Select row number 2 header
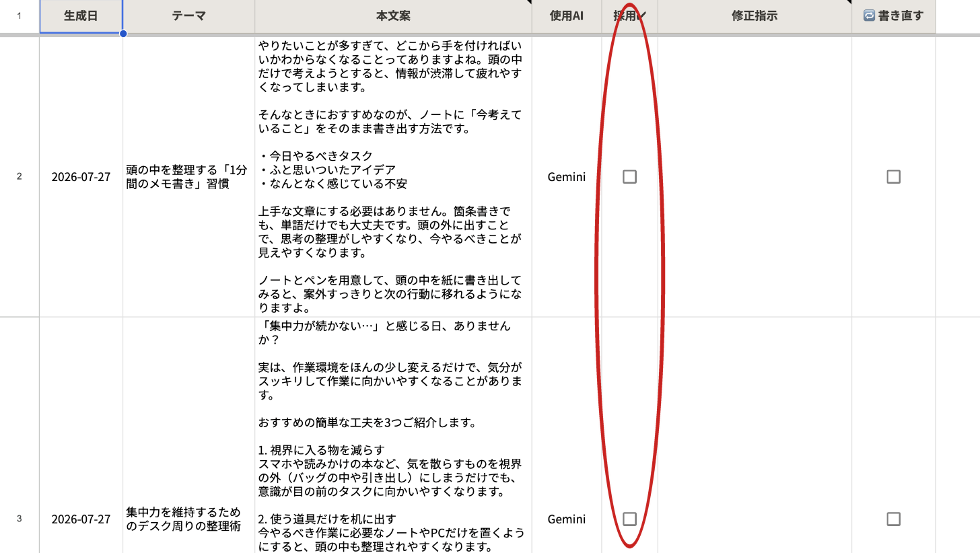The image size is (980, 553). point(20,176)
